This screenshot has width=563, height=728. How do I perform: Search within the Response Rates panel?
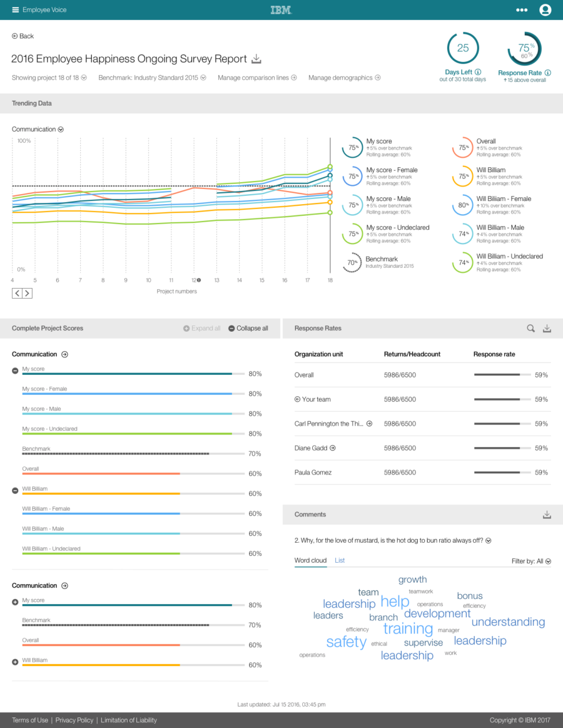530,328
